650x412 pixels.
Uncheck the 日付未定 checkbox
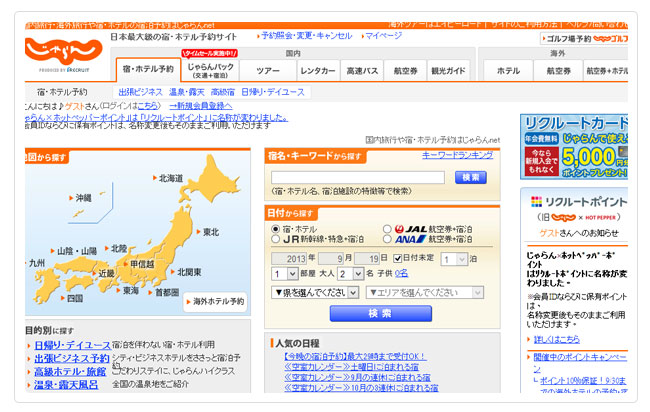[397, 258]
